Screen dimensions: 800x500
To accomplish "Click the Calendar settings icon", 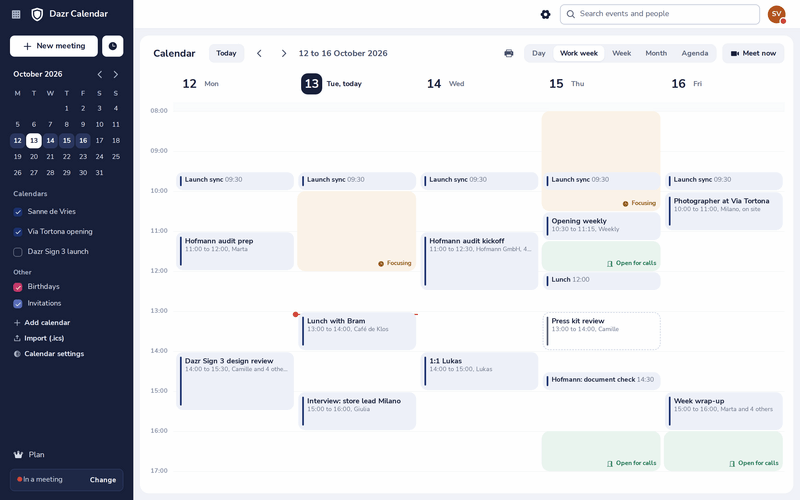I will coord(17,354).
